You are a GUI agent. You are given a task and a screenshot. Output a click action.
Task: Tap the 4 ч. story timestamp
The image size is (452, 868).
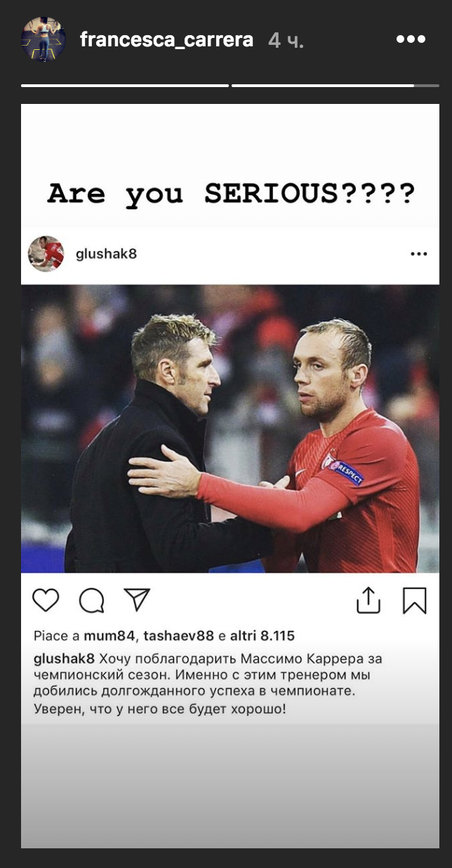[286, 40]
